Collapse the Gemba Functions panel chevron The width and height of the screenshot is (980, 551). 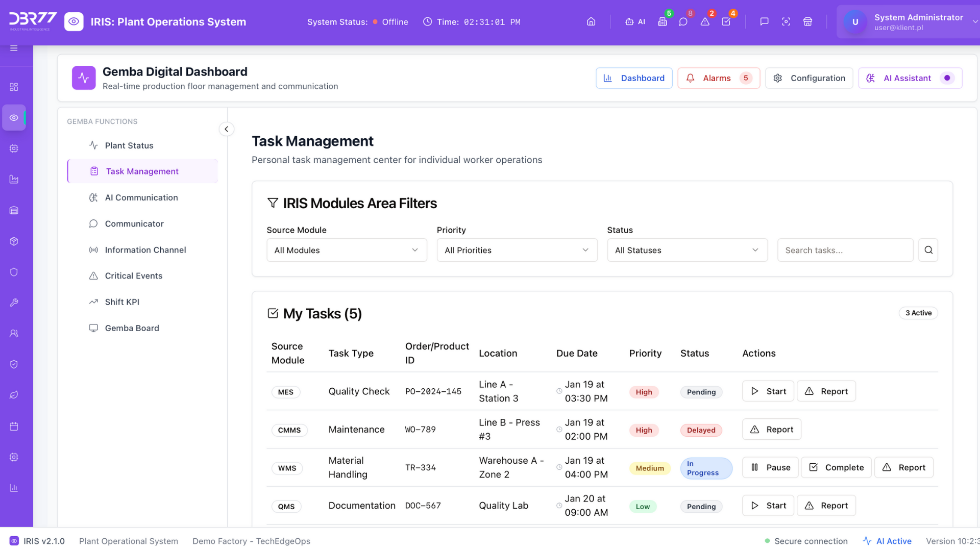(226, 129)
